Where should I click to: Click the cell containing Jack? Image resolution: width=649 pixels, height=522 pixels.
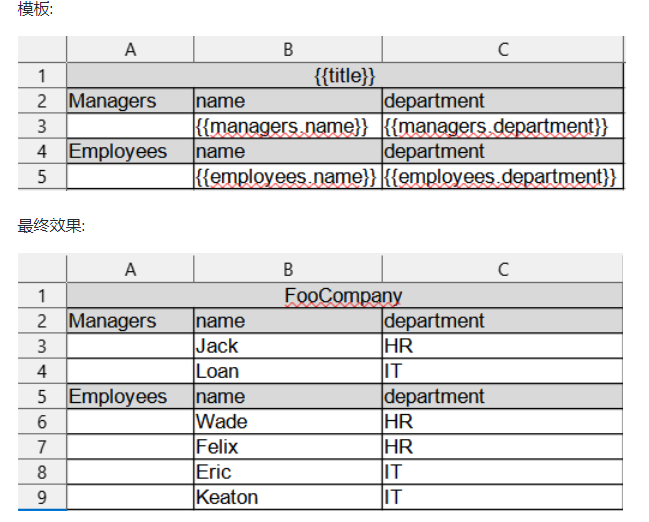pyautogui.click(x=287, y=346)
